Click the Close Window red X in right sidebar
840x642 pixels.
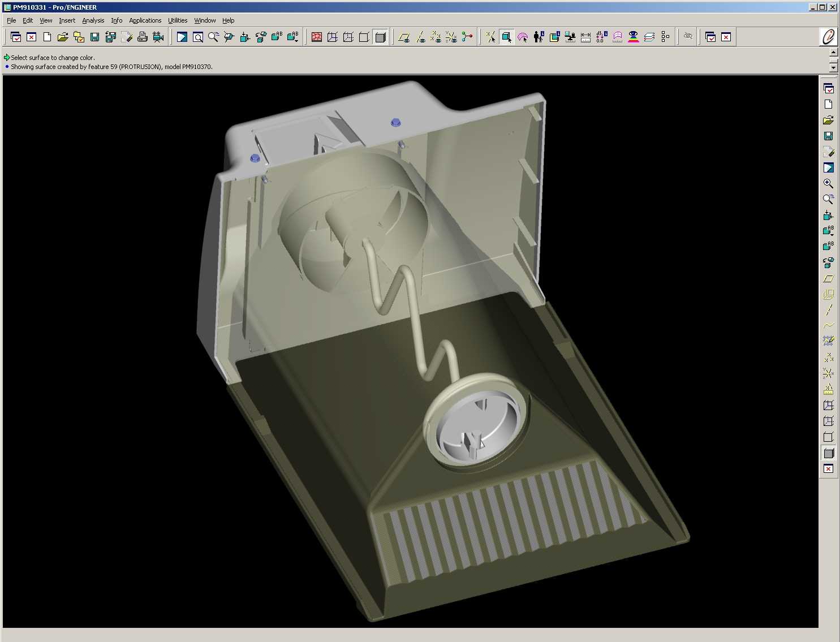pyautogui.click(x=828, y=469)
